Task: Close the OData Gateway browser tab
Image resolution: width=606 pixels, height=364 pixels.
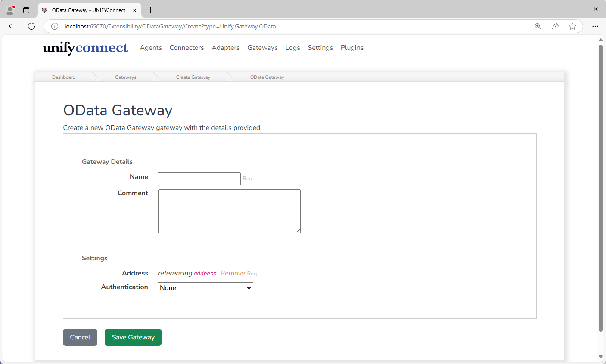Action: click(x=134, y=10)
